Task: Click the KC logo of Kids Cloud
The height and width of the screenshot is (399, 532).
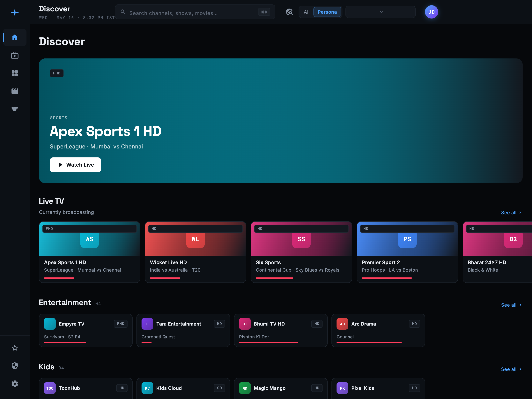Action: tap(147, 388)
